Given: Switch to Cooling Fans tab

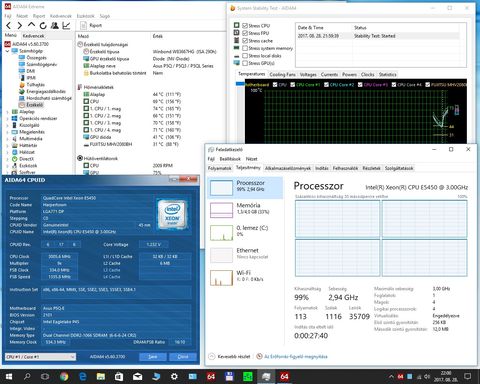Looking at the screenshot, I should point(282,74).
